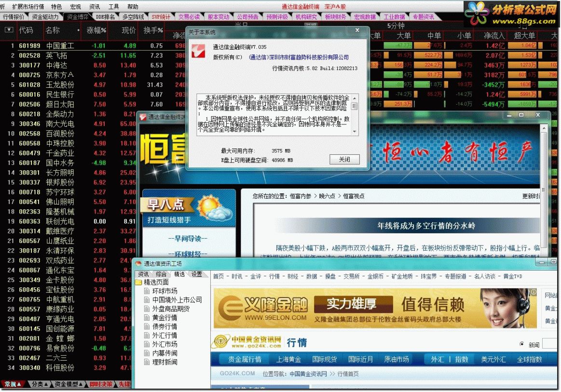Switch to the 行情报价 tab
This screenshot has height=392, width=561.
[x=14, y=17]
